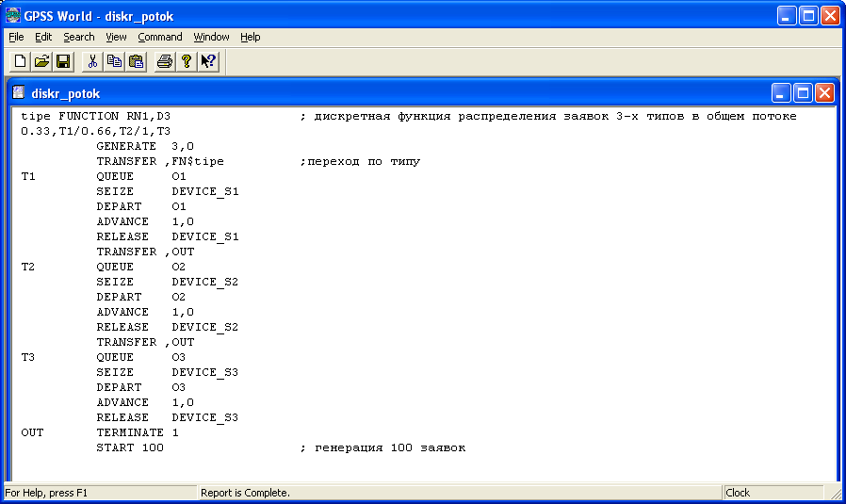Click the T3 label in the code
The image size is (846, 504).
point(28,357)
